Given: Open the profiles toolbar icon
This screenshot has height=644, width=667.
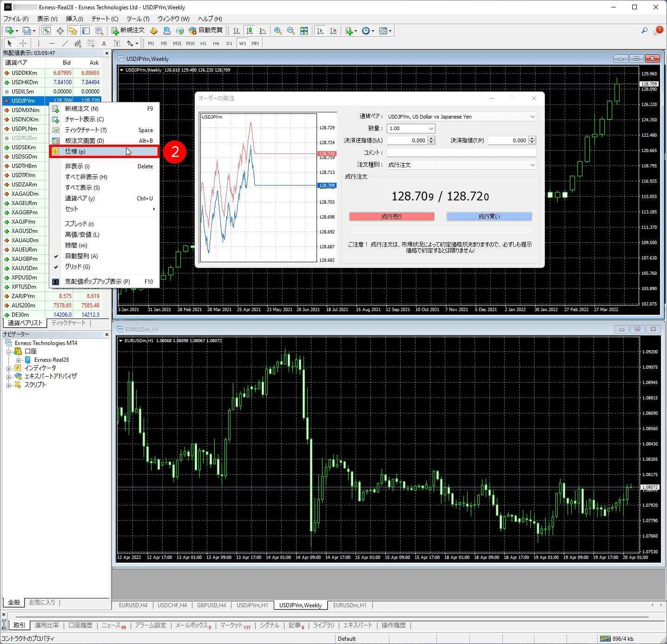Looking at the screenshot, I should 27,31.
